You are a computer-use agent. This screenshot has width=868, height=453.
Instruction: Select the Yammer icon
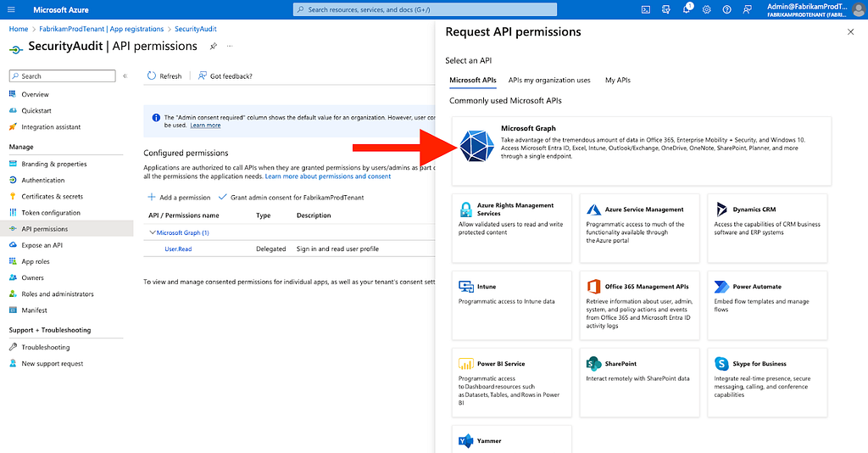[465, 441]
